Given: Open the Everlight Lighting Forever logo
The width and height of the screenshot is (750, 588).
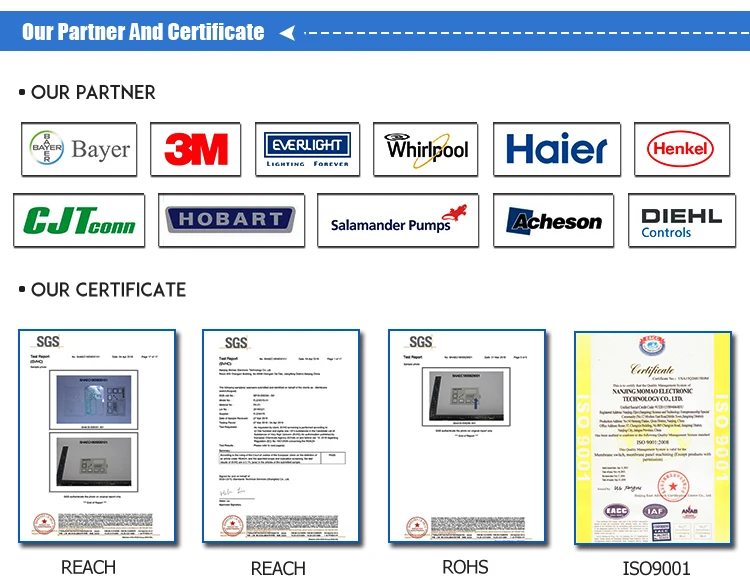Looking at the screenshot, I should [308, 149].
